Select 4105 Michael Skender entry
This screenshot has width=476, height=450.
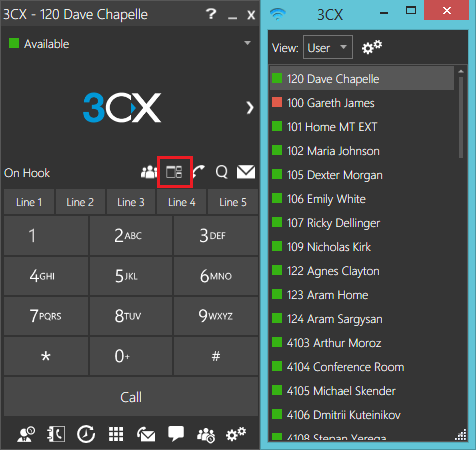click(x=362, y=391)
